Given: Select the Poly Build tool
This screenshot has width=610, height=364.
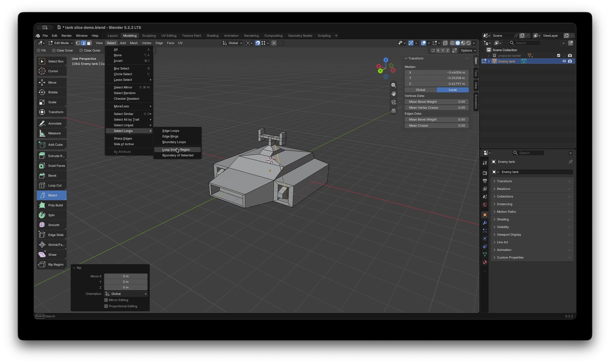Looking at the screenshot, I should [x=52, y=205].
